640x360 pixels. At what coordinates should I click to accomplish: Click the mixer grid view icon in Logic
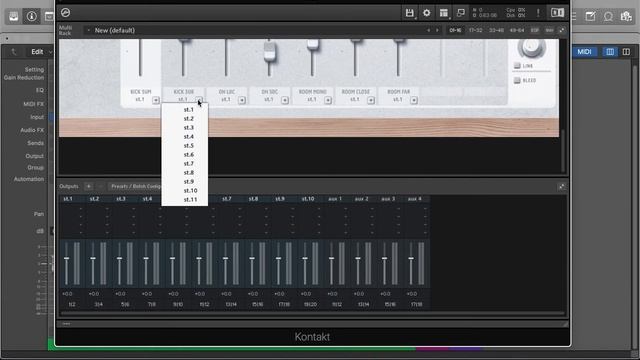[x=610, y=52]
